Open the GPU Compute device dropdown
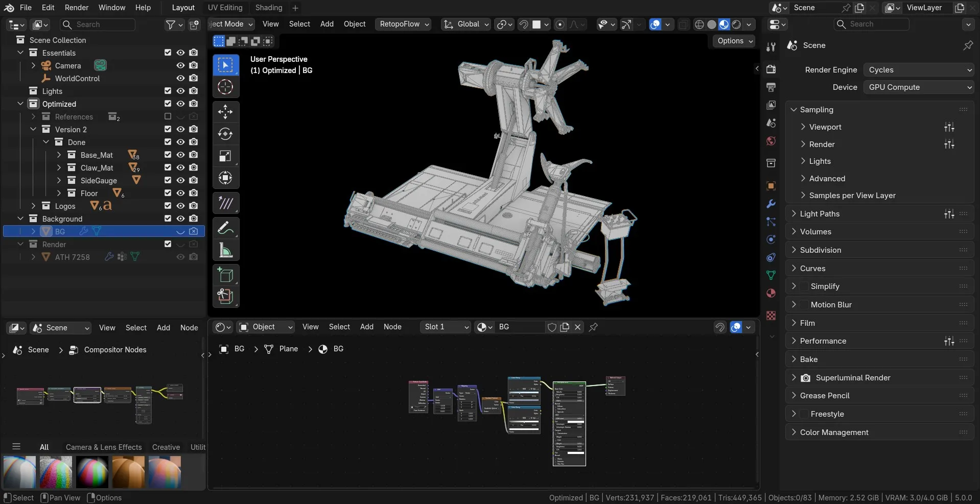This screenshot has height=504, width=980. click(918, 87)
